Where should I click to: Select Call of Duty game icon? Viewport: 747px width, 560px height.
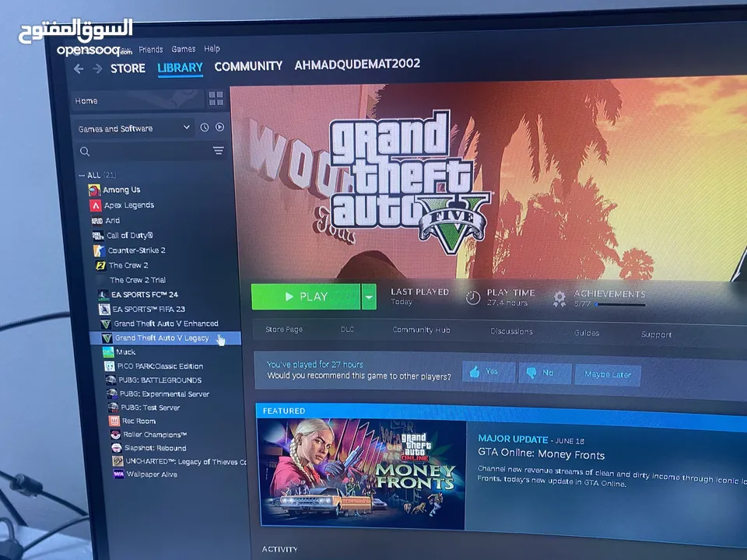point(98,236)
